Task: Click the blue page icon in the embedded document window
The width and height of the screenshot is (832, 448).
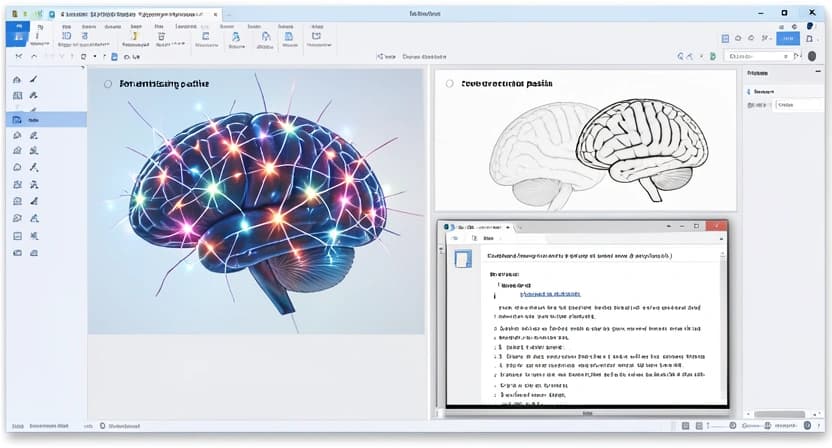Action: [463, 259]
